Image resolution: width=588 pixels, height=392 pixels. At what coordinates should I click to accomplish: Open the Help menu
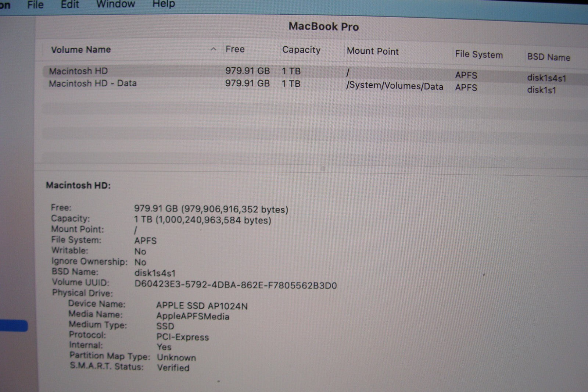(164, 4)
